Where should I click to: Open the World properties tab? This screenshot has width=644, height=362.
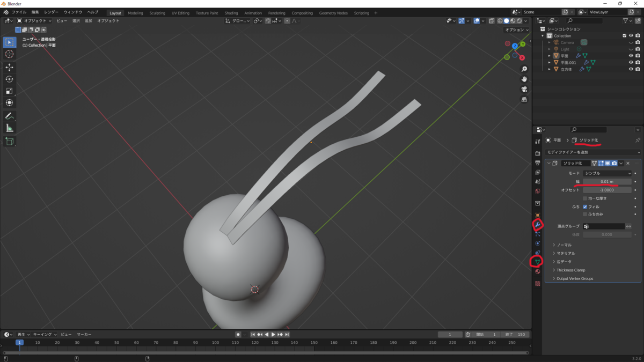pos(538,191)
